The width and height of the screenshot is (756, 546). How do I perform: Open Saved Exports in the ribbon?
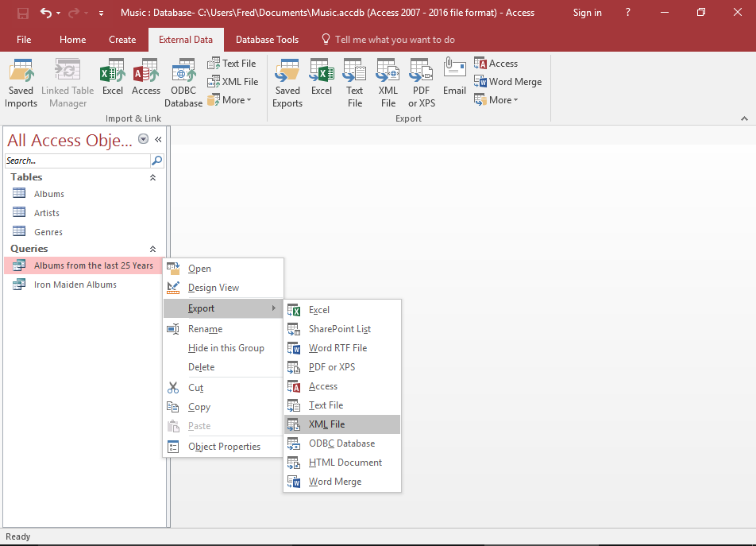(x=287, y=83)
